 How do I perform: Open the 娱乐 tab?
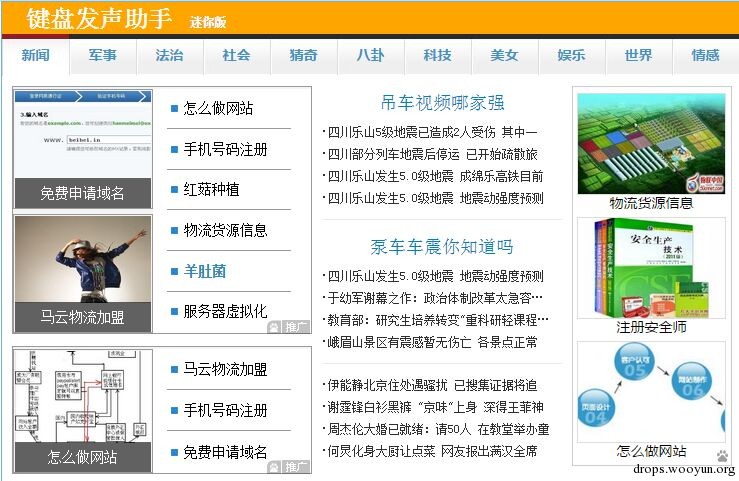571,56
